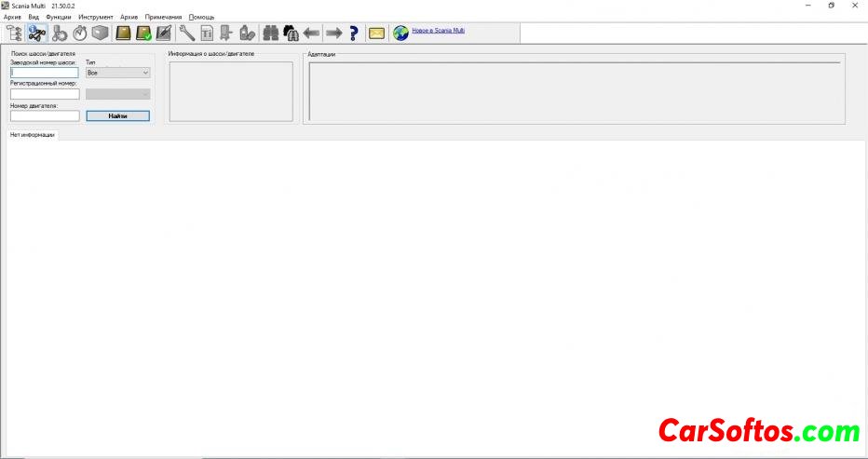Viewport: 868px width, 459px height.
Task: Click the stopwatch icon in toolbar
Action: pos(80,34)
